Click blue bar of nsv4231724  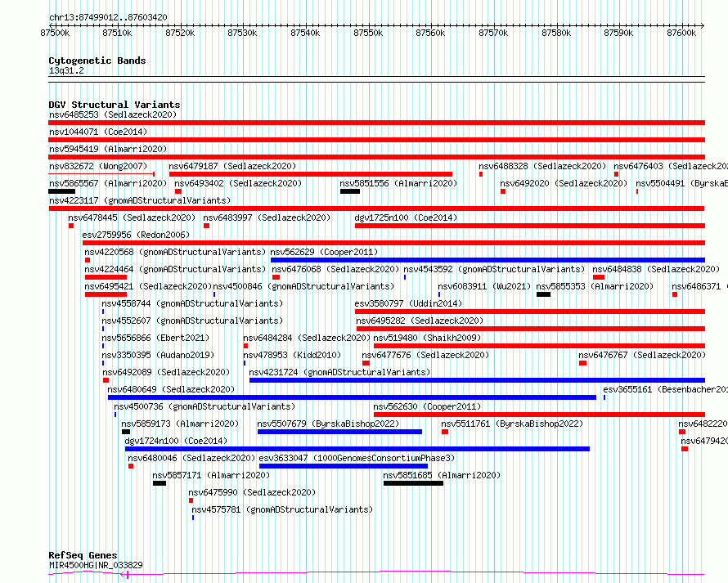(x=477, y=380)
